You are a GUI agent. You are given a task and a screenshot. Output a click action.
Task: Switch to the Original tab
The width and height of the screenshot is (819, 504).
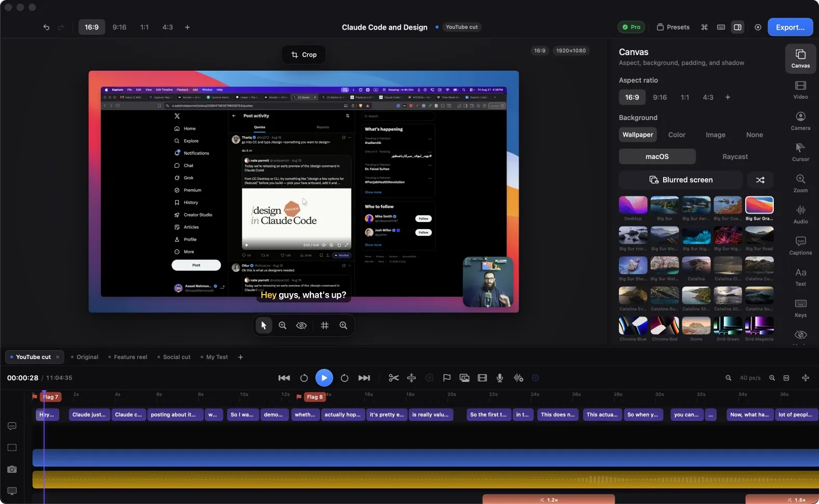(85, 357)
